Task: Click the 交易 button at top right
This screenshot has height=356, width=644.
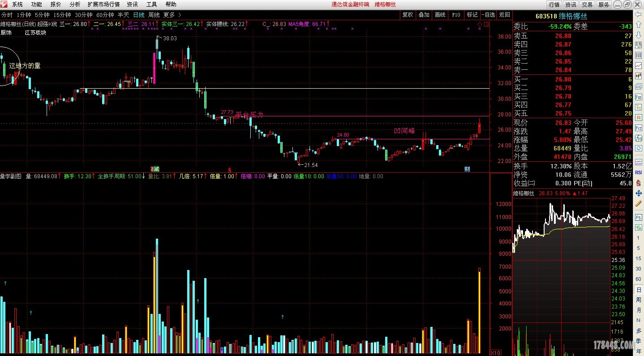Action: (x=587, y=4)
